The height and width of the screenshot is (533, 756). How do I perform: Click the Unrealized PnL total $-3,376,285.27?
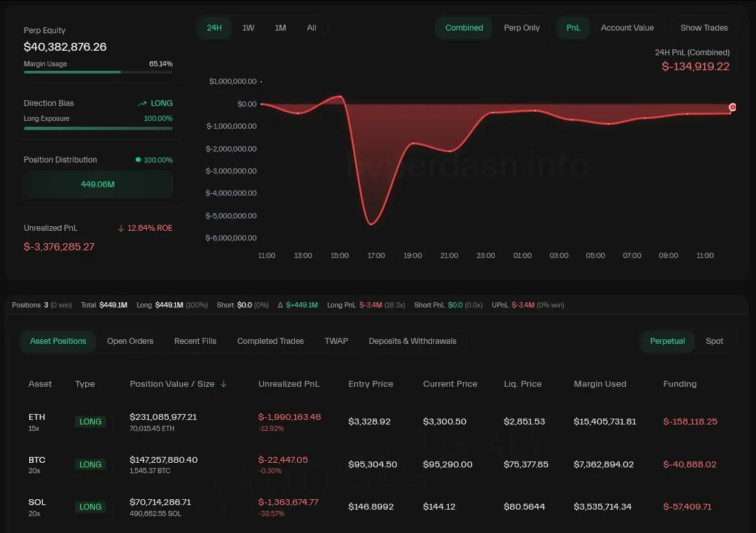click(59, 247)
